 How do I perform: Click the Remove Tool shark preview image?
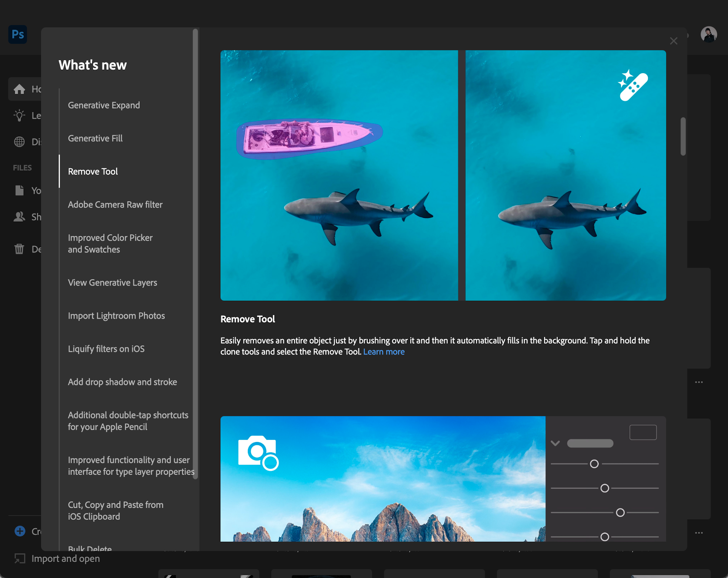tap(443, 176)
